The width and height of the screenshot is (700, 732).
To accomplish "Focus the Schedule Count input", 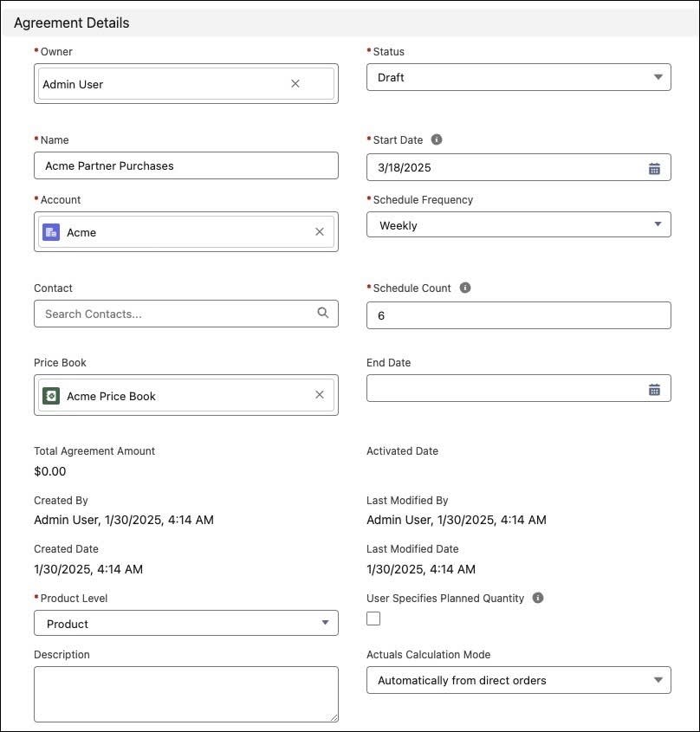I will click(518, 315).
